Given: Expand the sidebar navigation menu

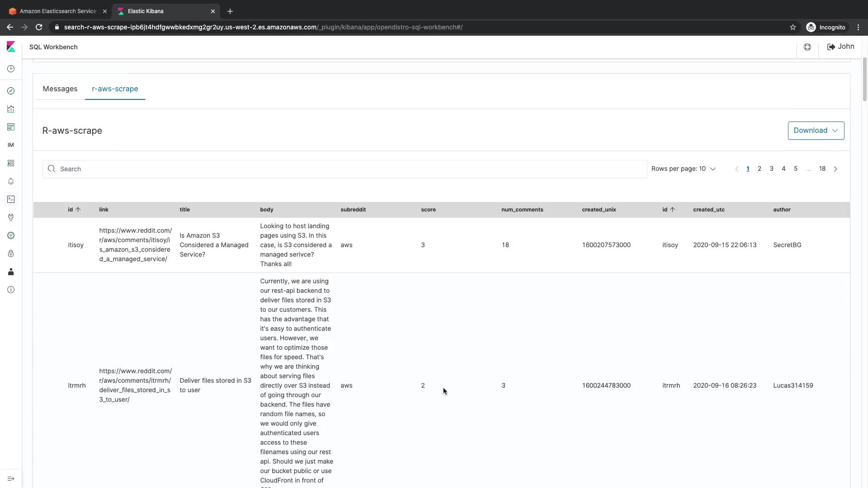Looking at the screenshot, I should click(x=11, y=479).
